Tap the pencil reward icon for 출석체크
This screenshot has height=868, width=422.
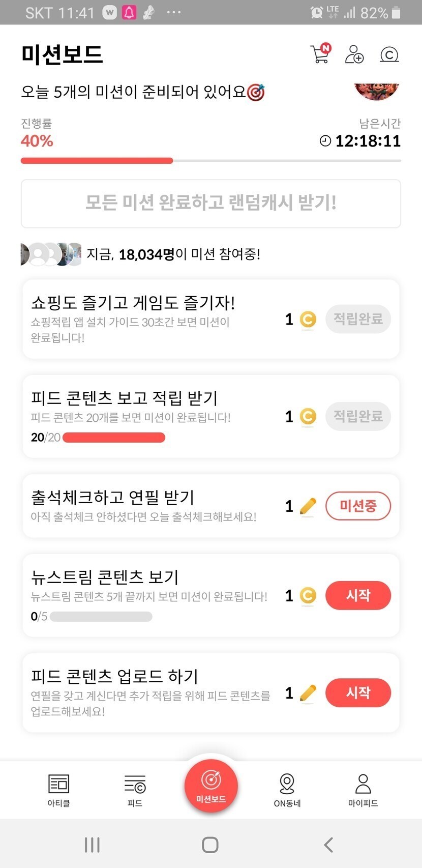[x=308, y=506]
